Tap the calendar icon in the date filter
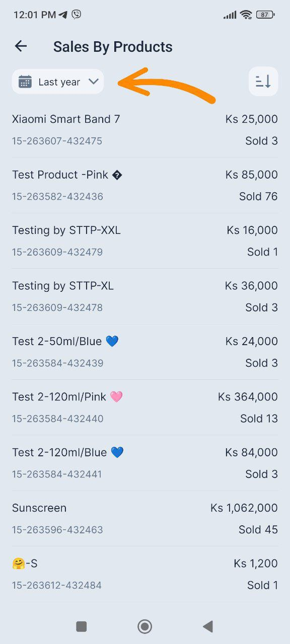This screenshot has height=644, width=290. 25,82
